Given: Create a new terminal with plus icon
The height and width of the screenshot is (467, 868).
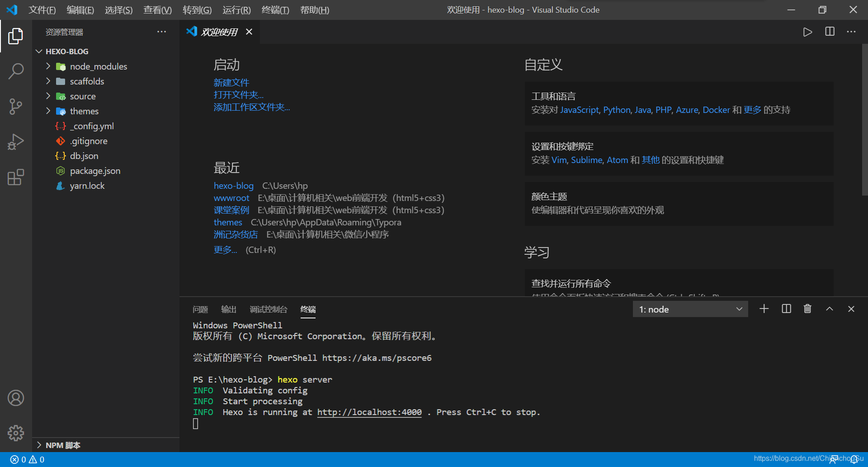Looking at the screenshot, I should click(764, 309).
